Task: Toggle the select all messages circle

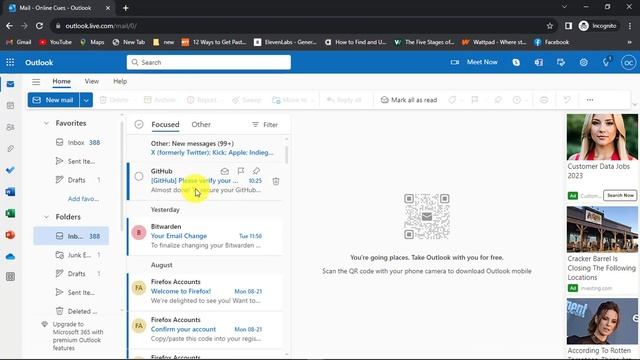Action: coord(139,124)
